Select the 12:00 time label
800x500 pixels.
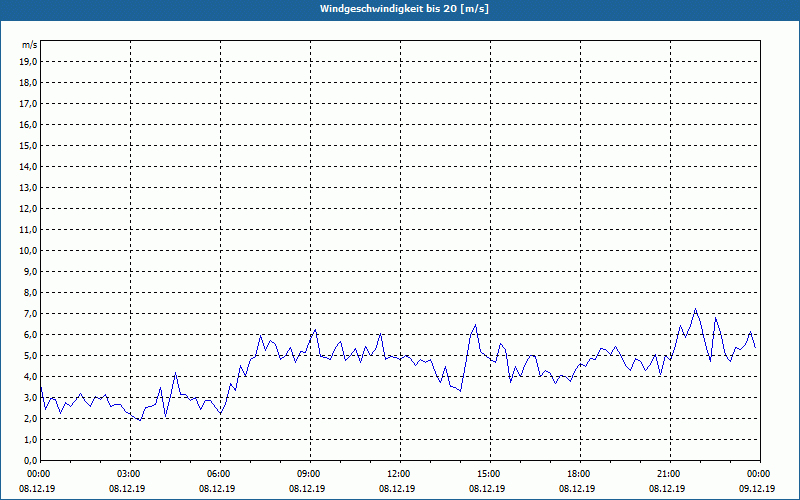coord(400,474)
